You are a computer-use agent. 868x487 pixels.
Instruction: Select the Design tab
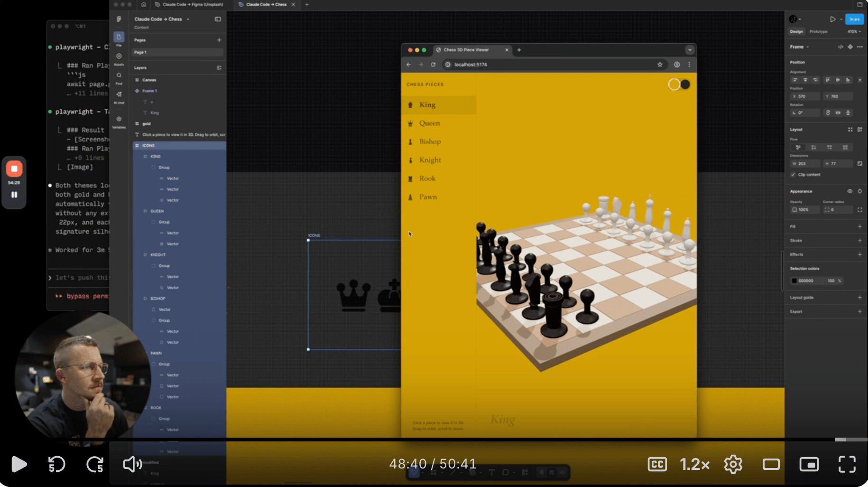click(796, 32)
